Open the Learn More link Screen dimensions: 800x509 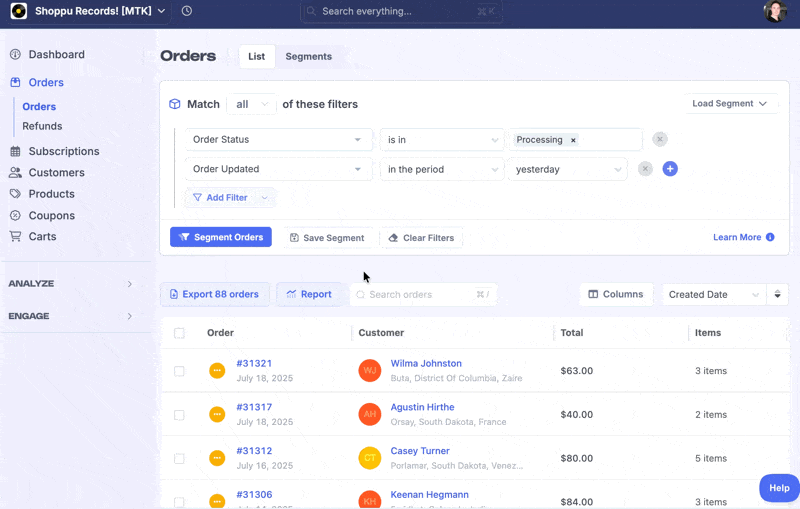(x=737, y=237)
